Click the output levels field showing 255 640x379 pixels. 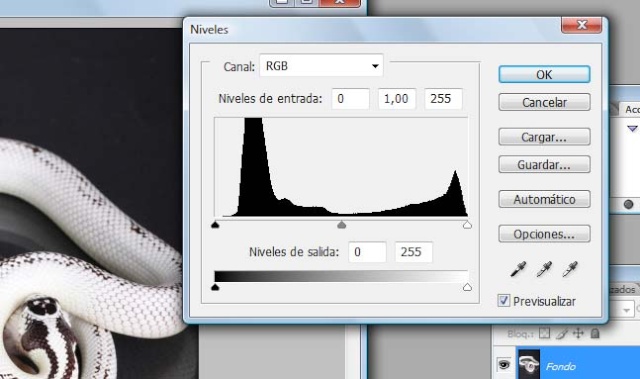tap(414, 252)
